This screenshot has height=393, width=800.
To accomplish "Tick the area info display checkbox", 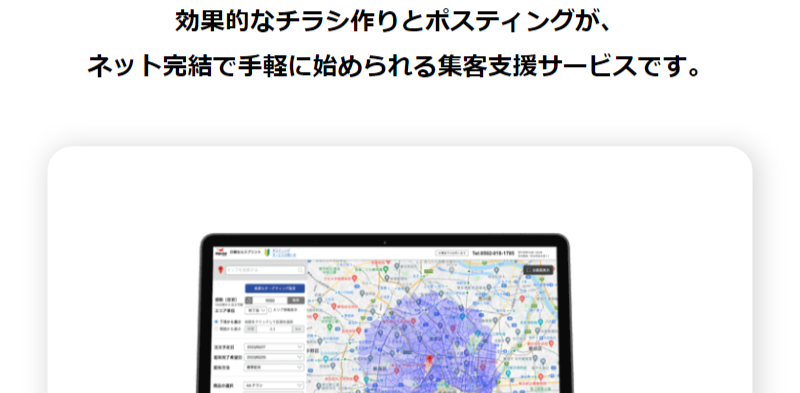I will click(x=270, y=310).
